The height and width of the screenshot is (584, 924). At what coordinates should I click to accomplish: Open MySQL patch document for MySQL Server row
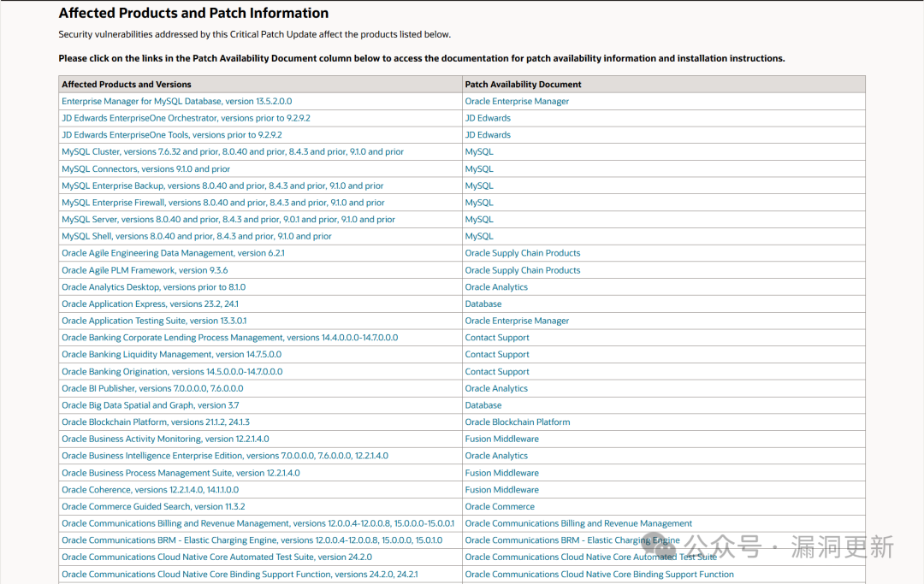(x=479, y=220)
